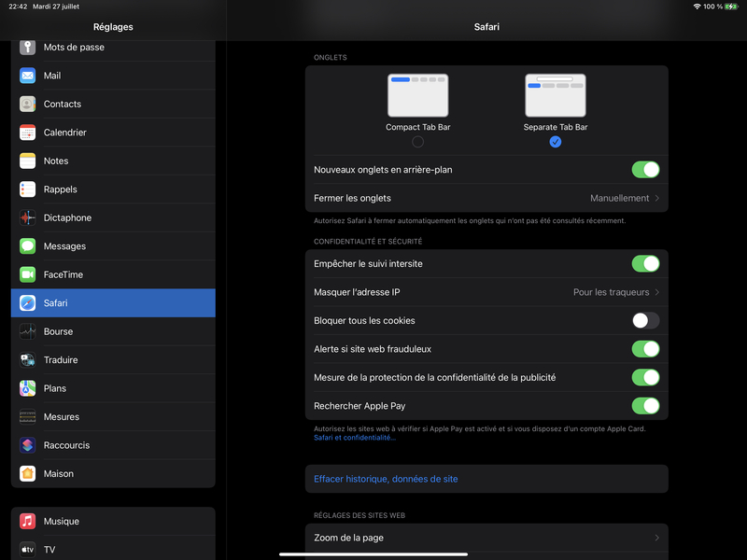Tap the Compact Tab Bar thumbnail
The height and width of the screenshot is (560, 747).
point(417,95)
